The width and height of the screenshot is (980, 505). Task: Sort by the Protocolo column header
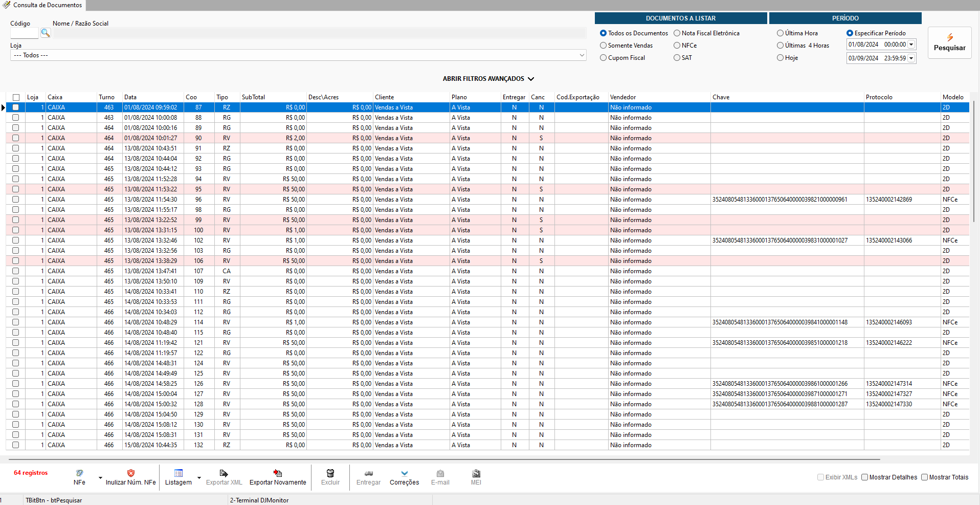(902, 97)
